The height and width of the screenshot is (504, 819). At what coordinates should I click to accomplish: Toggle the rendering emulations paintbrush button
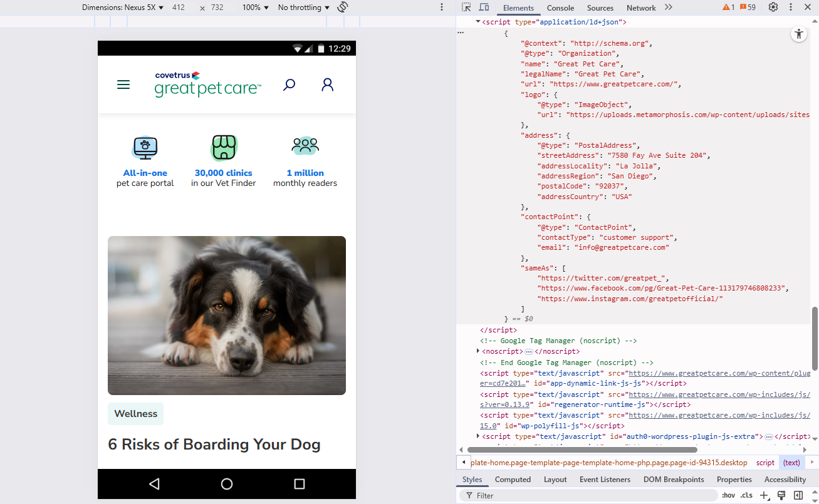781,495
